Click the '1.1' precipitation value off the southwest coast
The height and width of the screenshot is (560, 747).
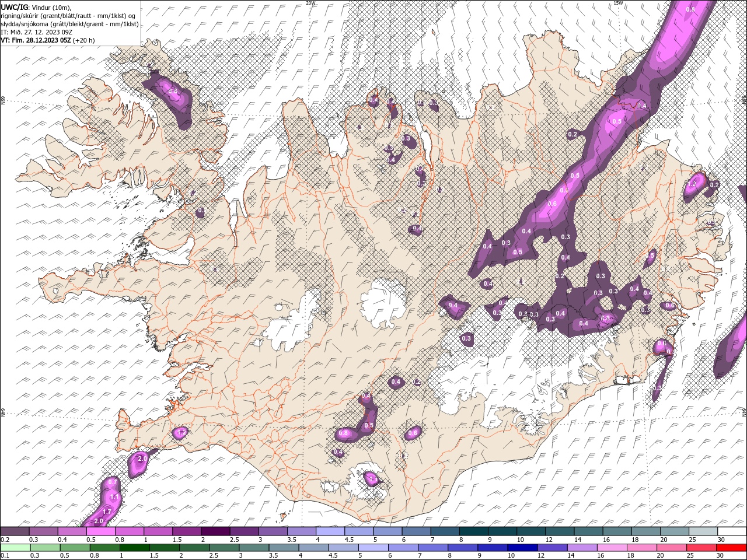(x=114, y=497)
